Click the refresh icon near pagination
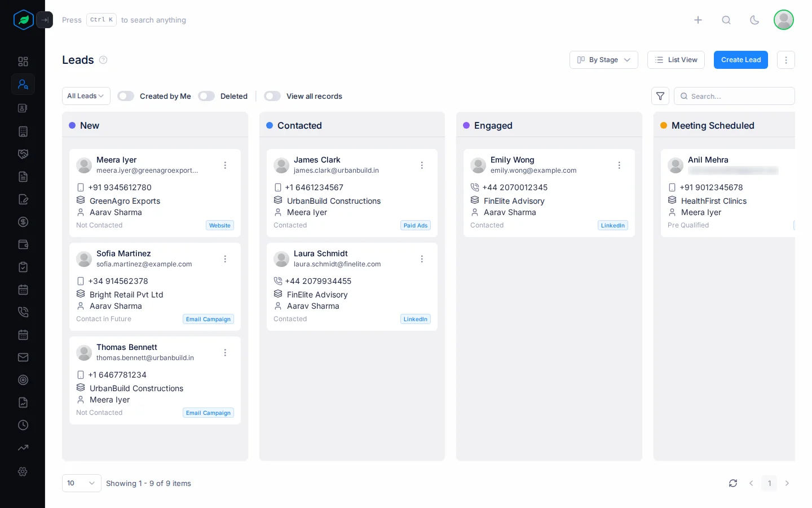Screen dimensions: 812x508 click(x=733, y=483)
